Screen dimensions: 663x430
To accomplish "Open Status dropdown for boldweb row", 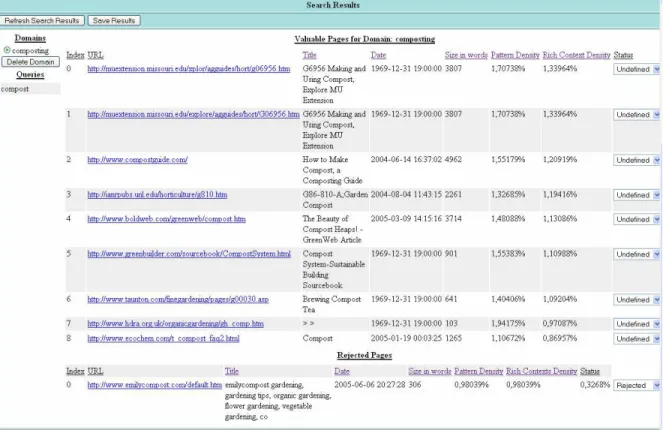I will tap(636, 219).
